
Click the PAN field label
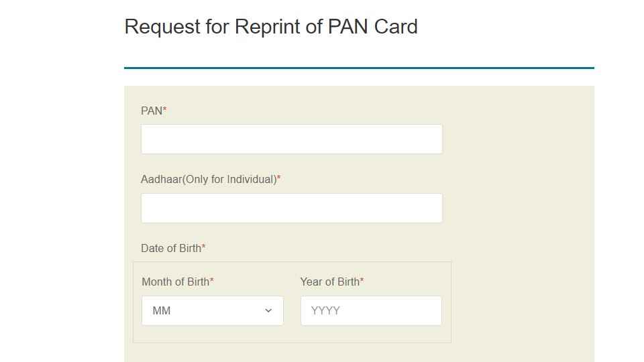pos(152,111)
